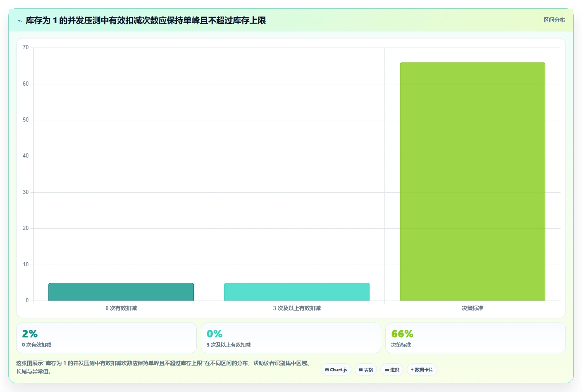
Task: Open the 2% summary card
Action: (x=106, y=338)
